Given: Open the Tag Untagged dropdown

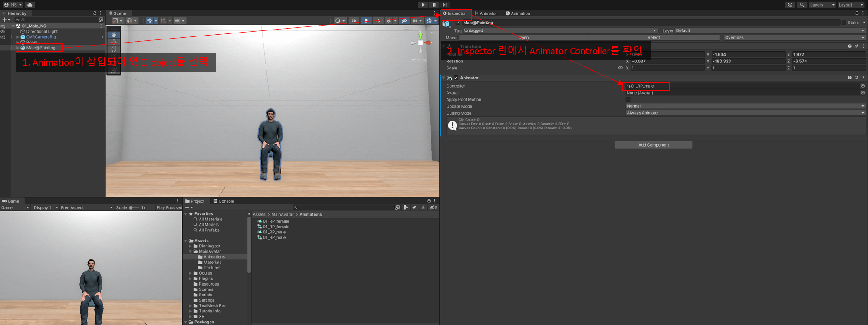Looking at the screenshot, I should click(560, 30).
